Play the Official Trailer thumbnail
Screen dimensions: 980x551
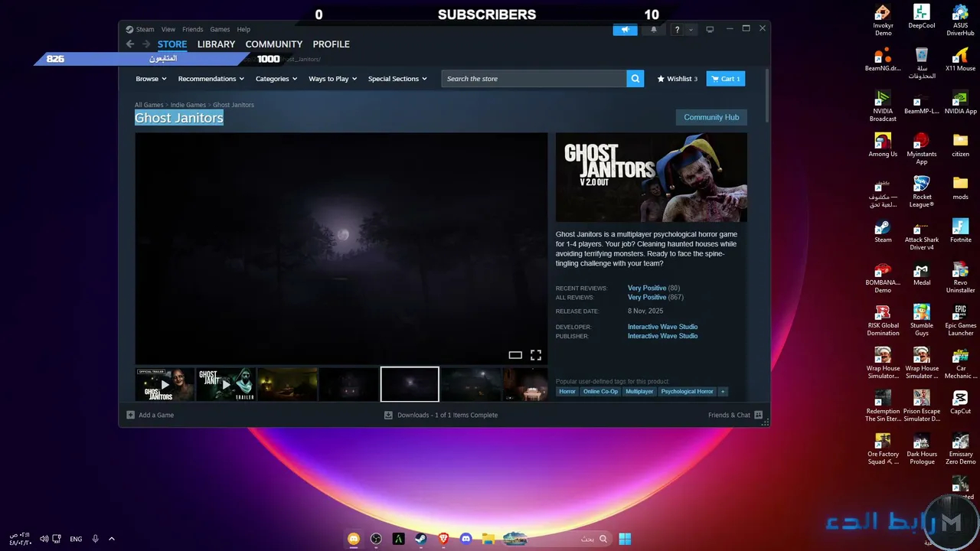point(165,384)
